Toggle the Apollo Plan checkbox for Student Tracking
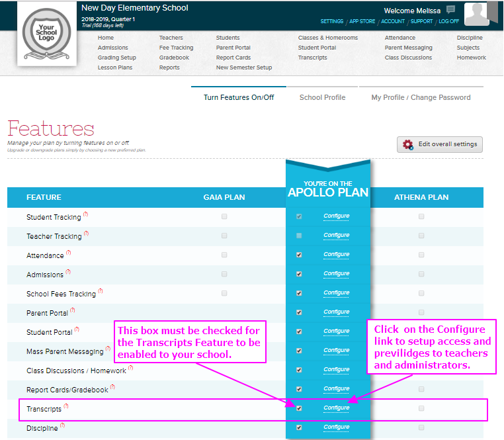Viewport: 504px width, 440px height. (299, 216)
